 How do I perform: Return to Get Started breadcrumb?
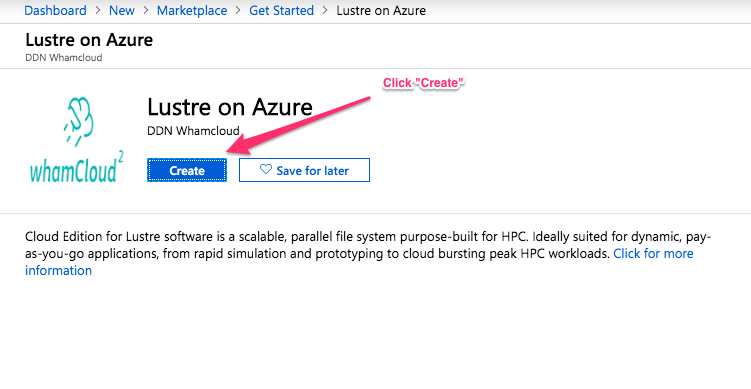pos(282,11)
